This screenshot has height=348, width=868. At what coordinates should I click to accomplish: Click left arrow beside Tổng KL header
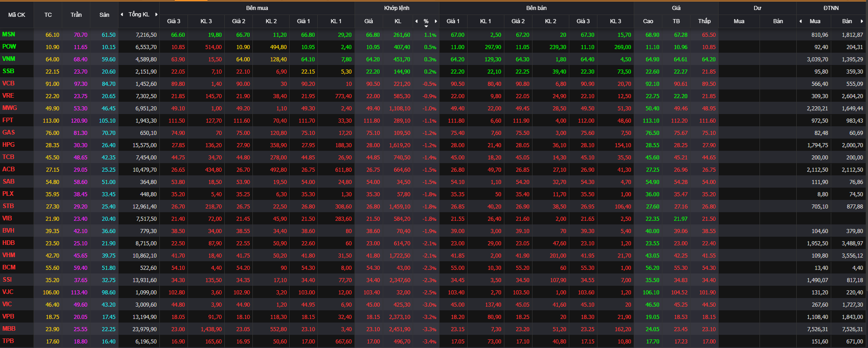(x=122, y=15)
